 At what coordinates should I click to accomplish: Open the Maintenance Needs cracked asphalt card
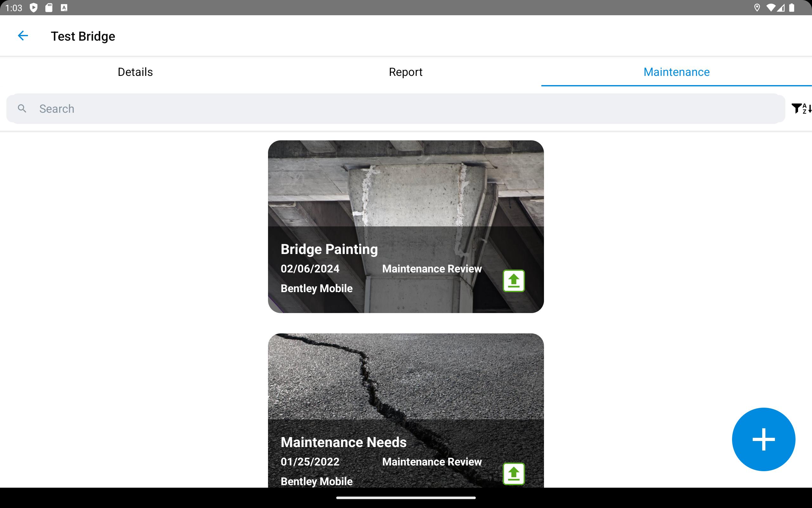pos(406,411)
